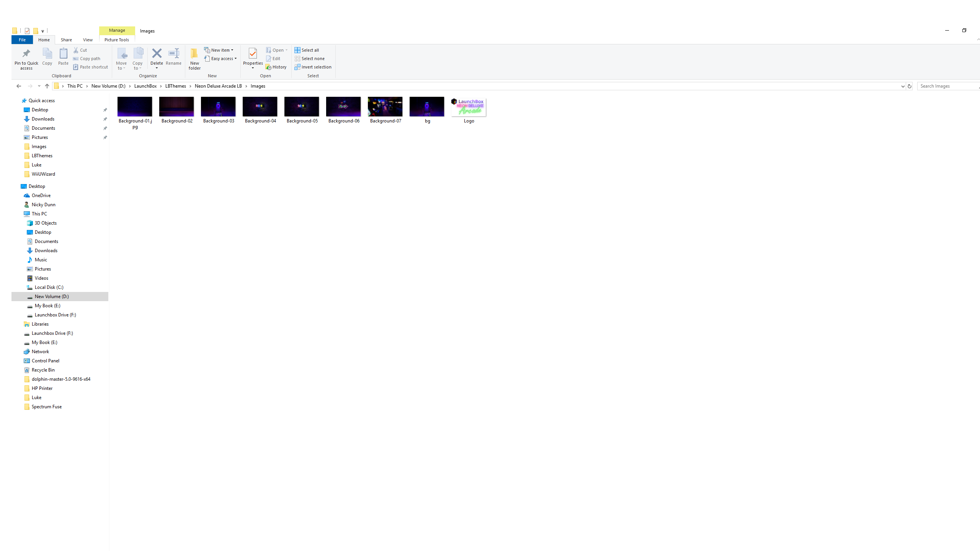Open the Open dropdown in ribbon
The height and width of the screenshot is (551, 980).
click(277, 50)
